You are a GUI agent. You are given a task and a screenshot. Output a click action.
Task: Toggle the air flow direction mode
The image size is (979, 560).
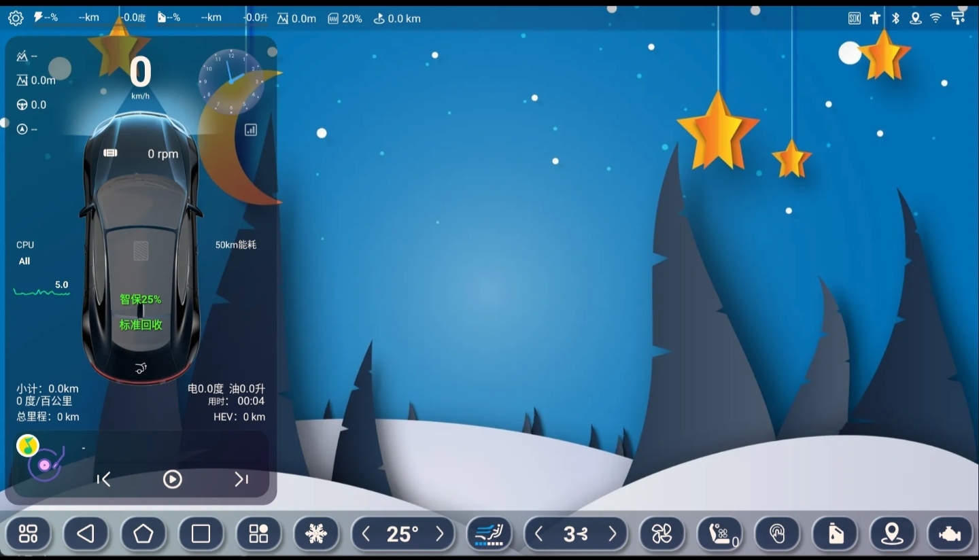coord(489,534)
